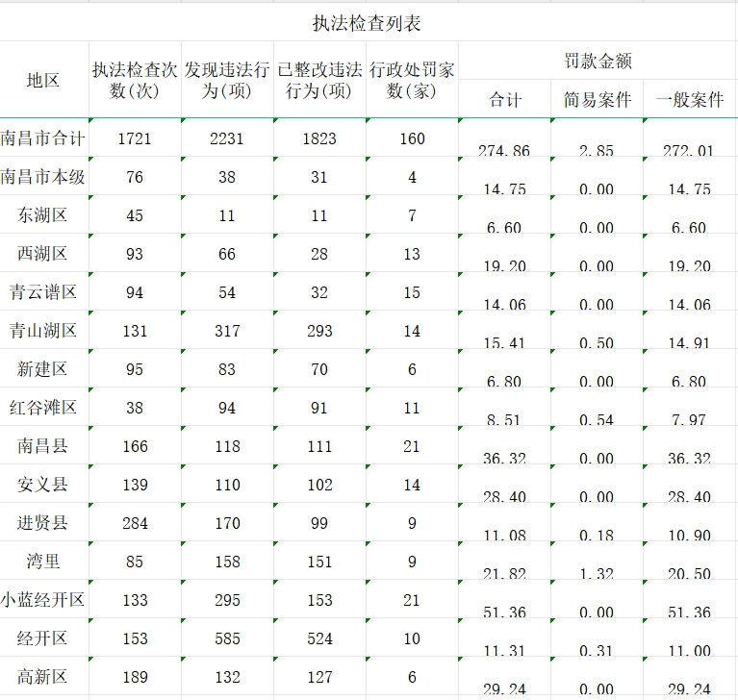
Task: Select the 已整改违法行为(项) header cell
Action: click(319, 81)
